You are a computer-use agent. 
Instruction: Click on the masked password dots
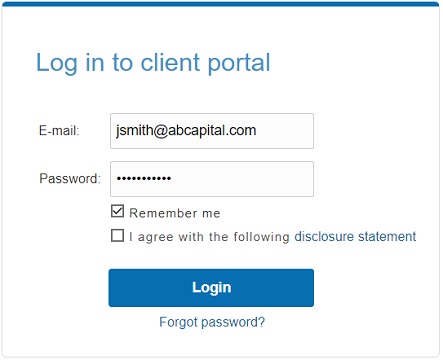(144, 179)
